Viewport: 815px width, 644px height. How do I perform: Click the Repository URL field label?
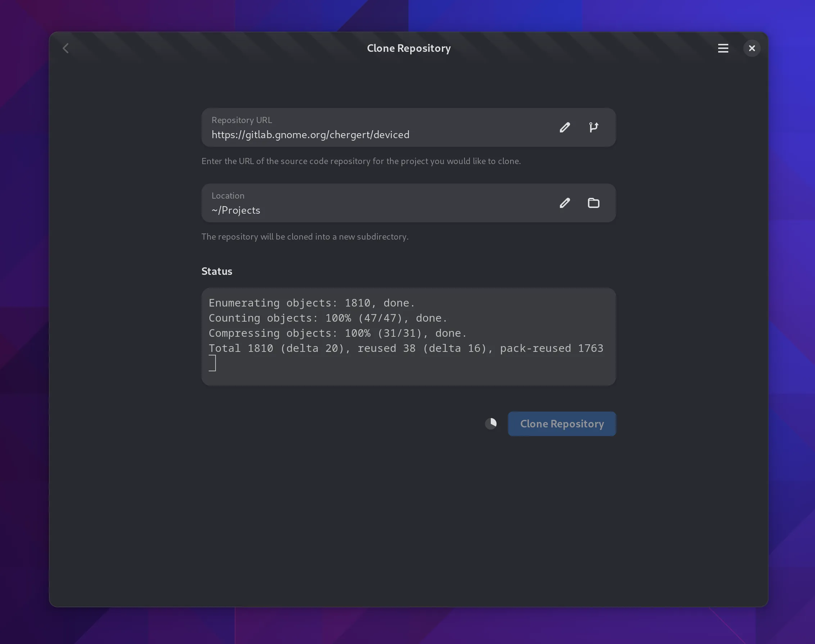pos(241,120)
